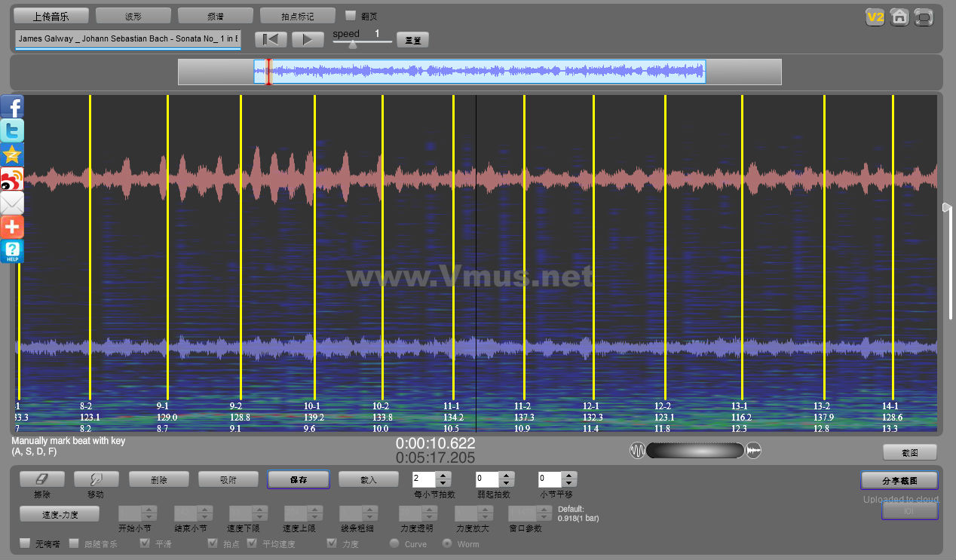Open the HELP question mark icon
Image resolution: width=956 pixels, height=560 pixels.
pyautogui.click(x=12, y=251)
